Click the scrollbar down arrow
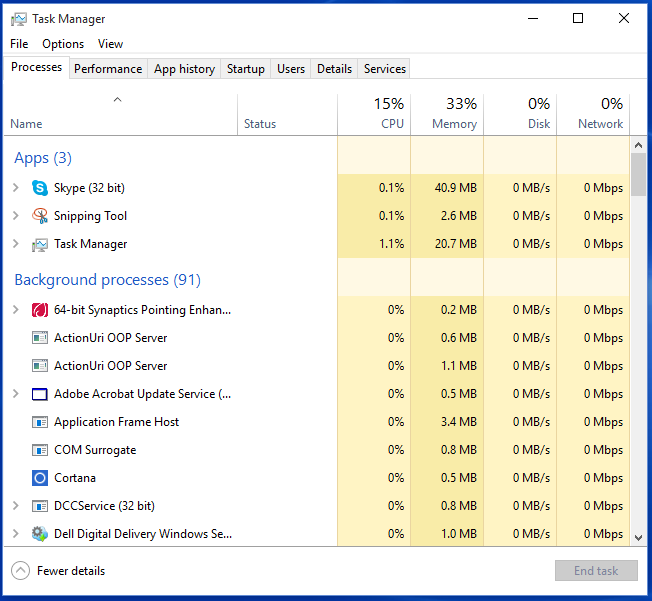Image resolution: width=652 pixels, height=601 pixels. click(x=638, y=538)
